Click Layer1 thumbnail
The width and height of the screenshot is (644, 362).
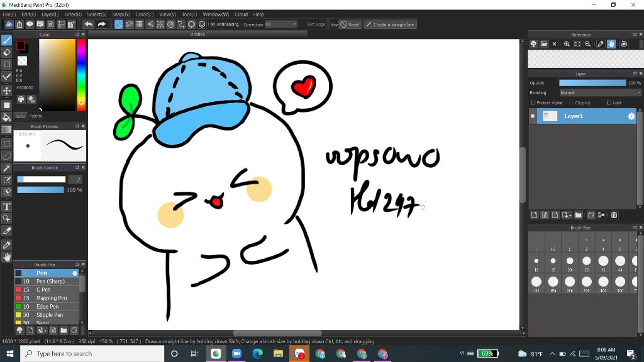click(x=550, y=116)
